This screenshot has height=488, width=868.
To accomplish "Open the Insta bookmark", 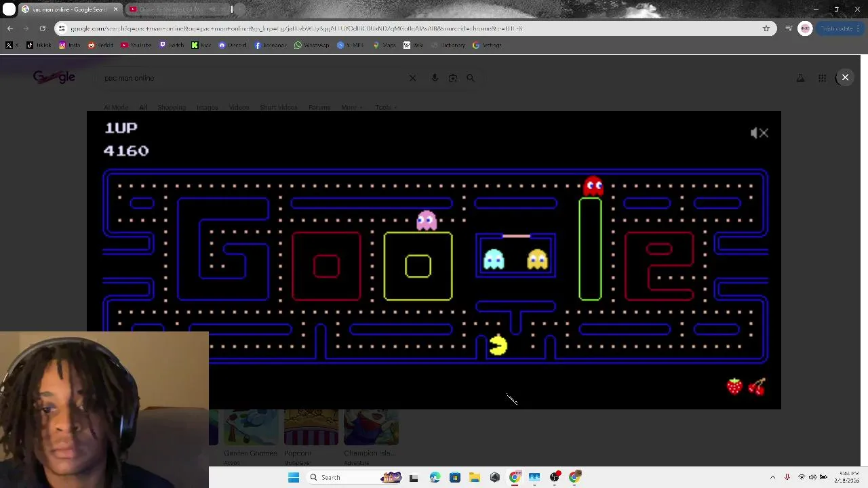I will (x=69, y=45).
